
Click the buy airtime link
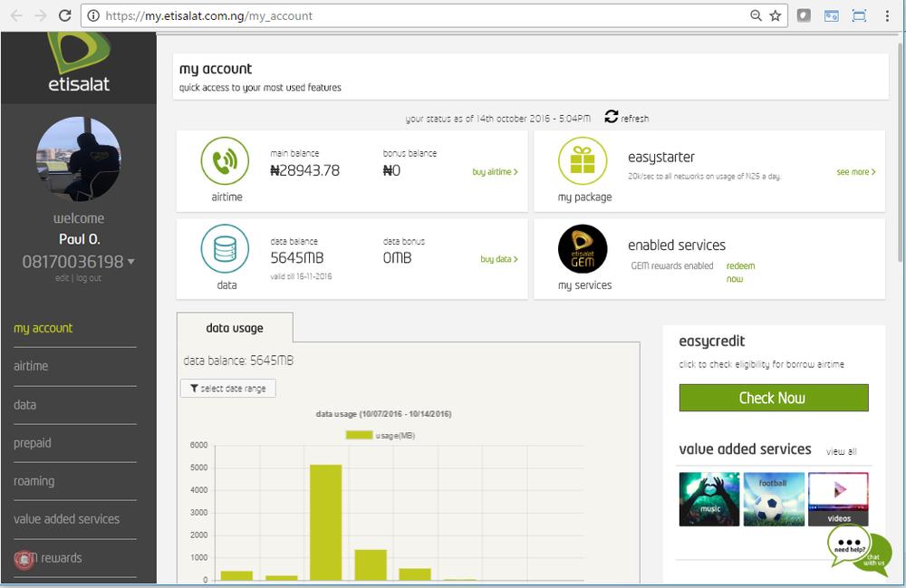pos(496,171)
